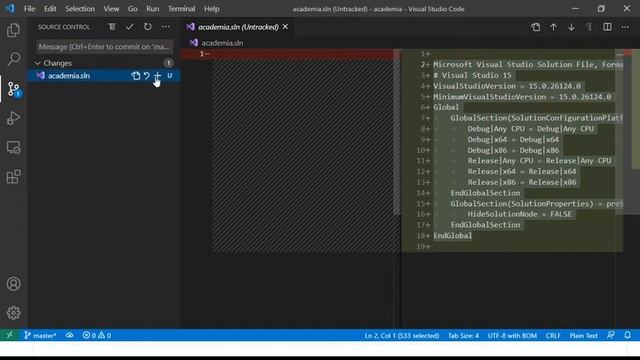Click the master* branch indicator
Viewport: 640px width, 360px height.
40,336
